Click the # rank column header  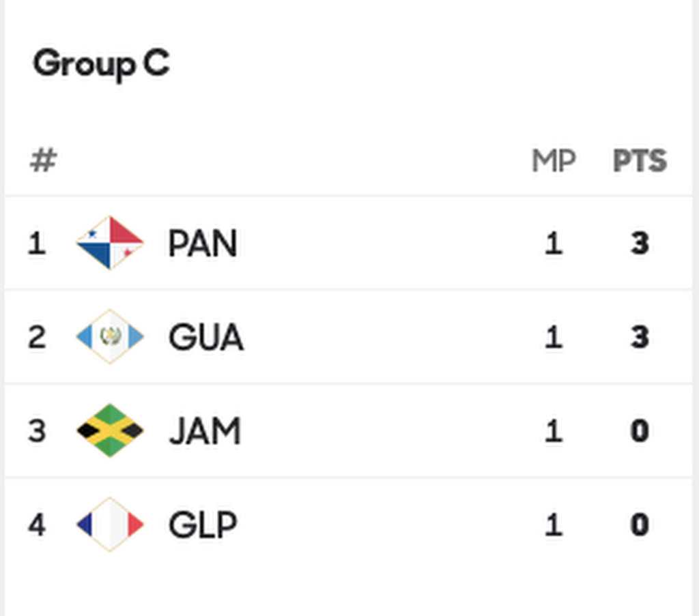pos(43,162)
